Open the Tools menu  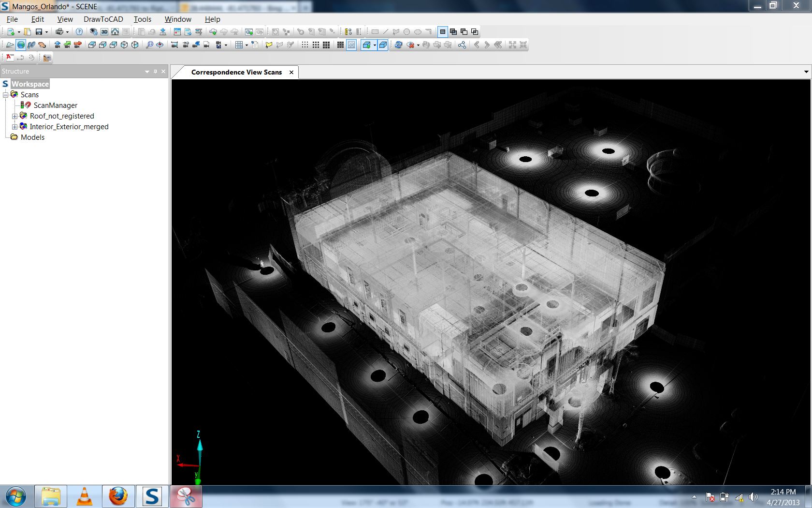[x=143, y=19]
